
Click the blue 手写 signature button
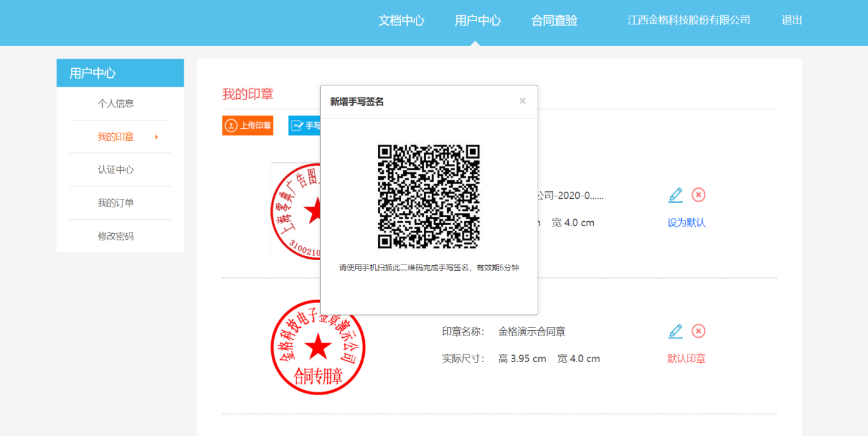tap(304, 126)
